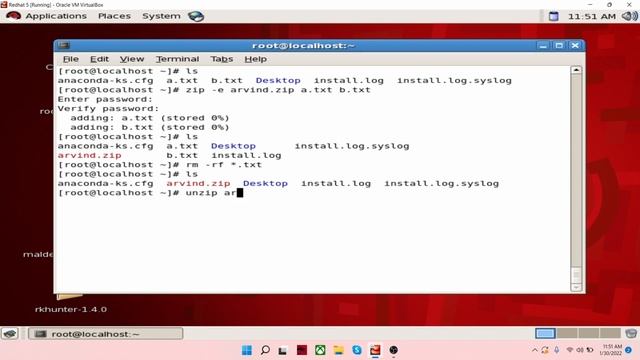640x360 pixels.
Task: Open the trash icon in the bottom panel
Action: 631,333
